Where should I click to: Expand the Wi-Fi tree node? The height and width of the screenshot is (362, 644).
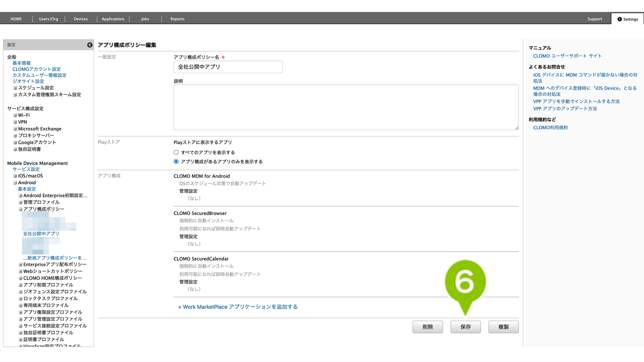15,115
